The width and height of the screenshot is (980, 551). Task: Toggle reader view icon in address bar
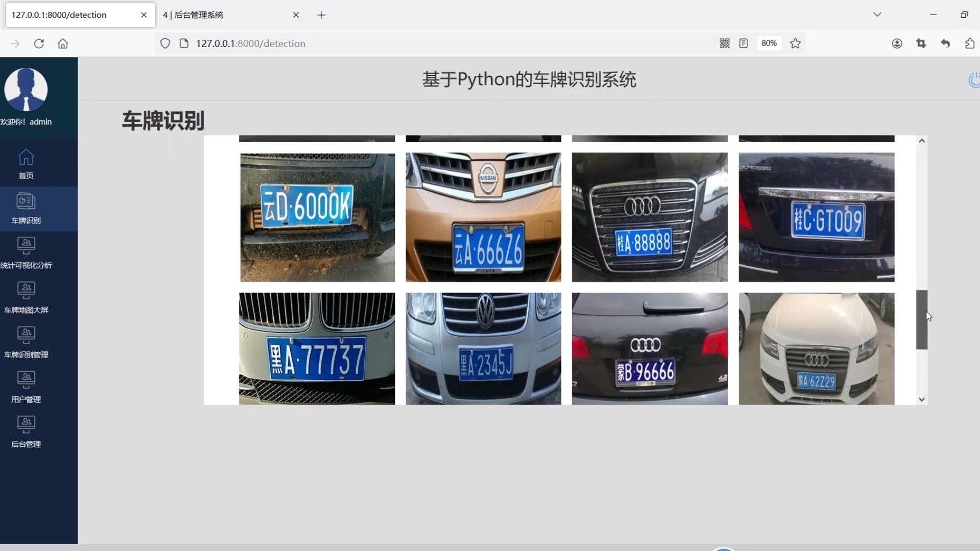[x=744, y=44]
